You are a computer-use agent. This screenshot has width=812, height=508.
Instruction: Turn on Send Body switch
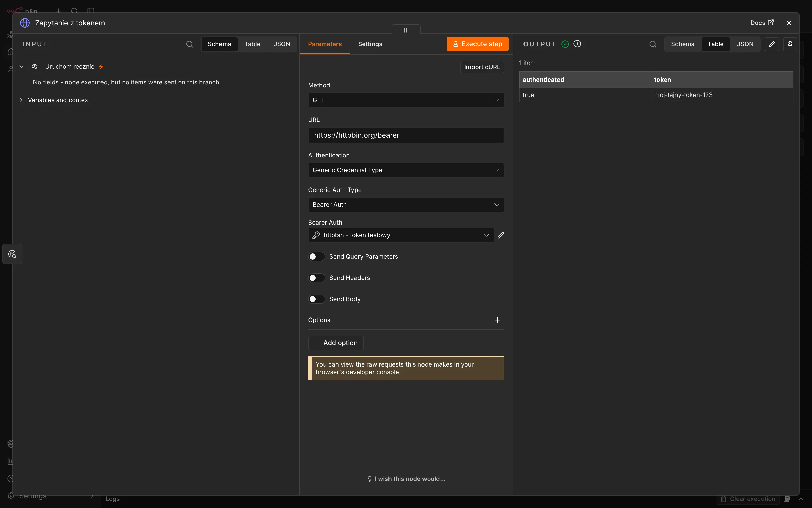[x=316, y=299]
